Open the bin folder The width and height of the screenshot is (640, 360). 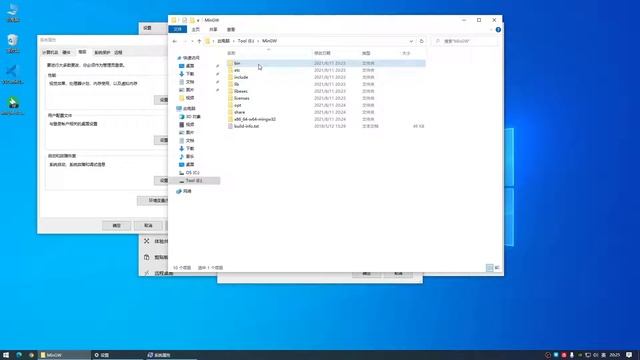[326, 63]
